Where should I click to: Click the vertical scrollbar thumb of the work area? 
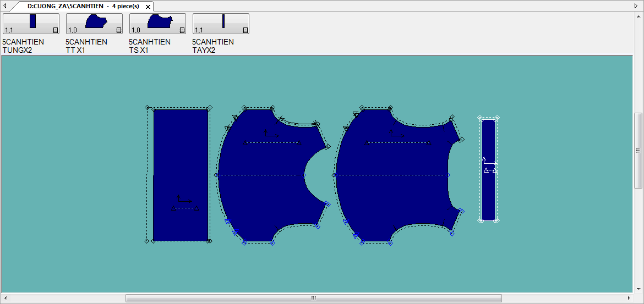pos(638,151)
